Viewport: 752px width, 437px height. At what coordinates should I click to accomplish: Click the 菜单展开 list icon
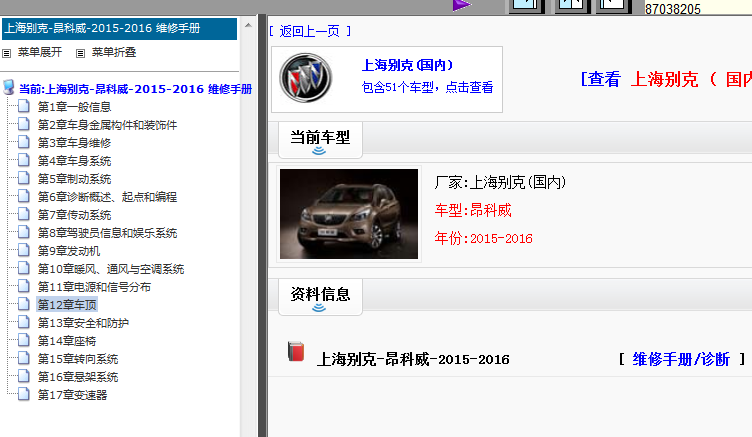point(7,53)
